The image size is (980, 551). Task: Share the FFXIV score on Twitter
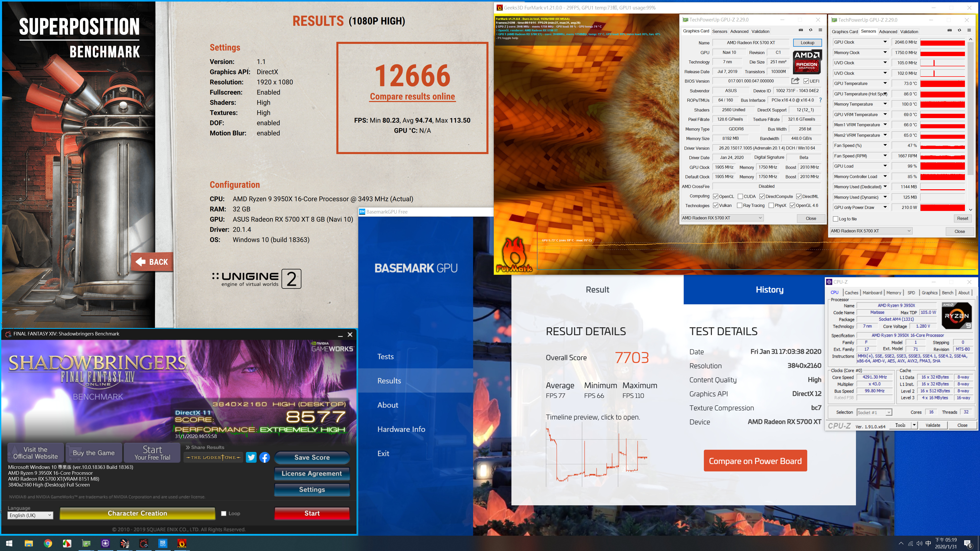point(251,457)
